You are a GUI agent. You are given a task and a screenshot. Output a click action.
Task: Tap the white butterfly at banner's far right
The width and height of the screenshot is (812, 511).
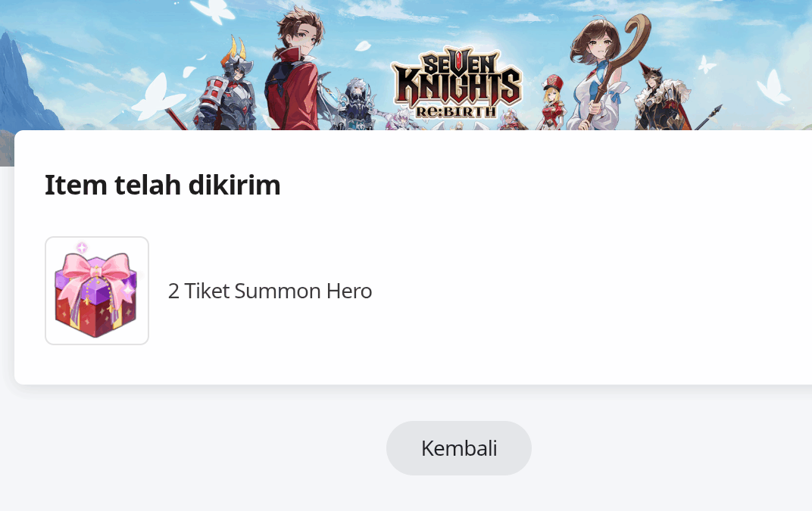click(x=774, y=87)
